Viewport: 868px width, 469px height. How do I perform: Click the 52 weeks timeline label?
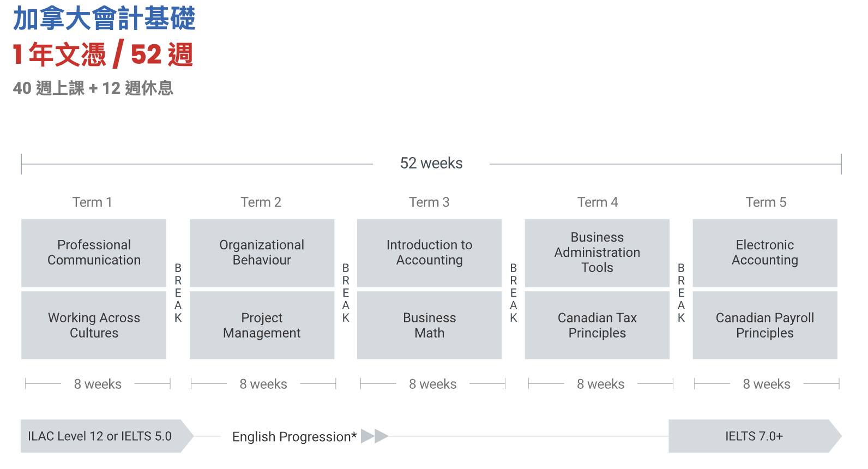click(x=431, y=163)
